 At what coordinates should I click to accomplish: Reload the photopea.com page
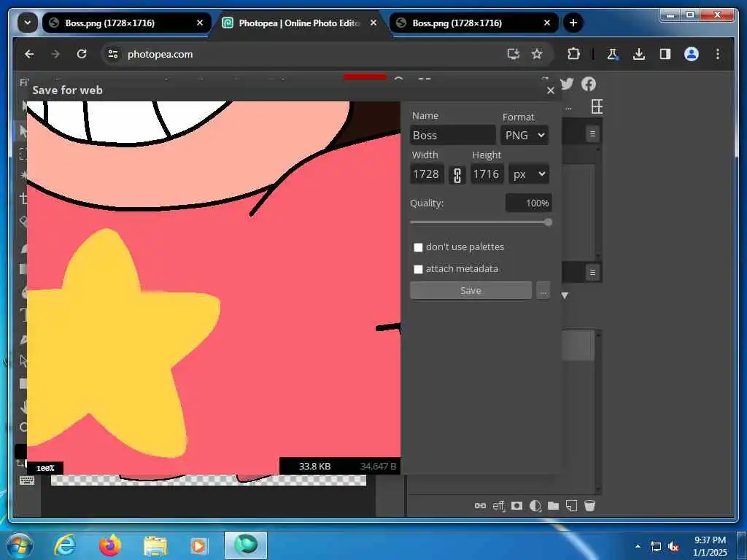tap(82, 54)
